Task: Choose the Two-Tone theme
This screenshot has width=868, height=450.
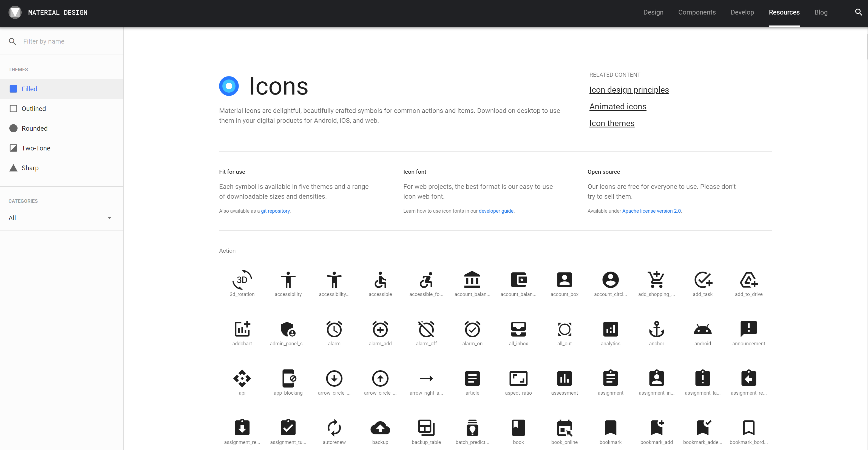Action: click(x=36, y=148)
